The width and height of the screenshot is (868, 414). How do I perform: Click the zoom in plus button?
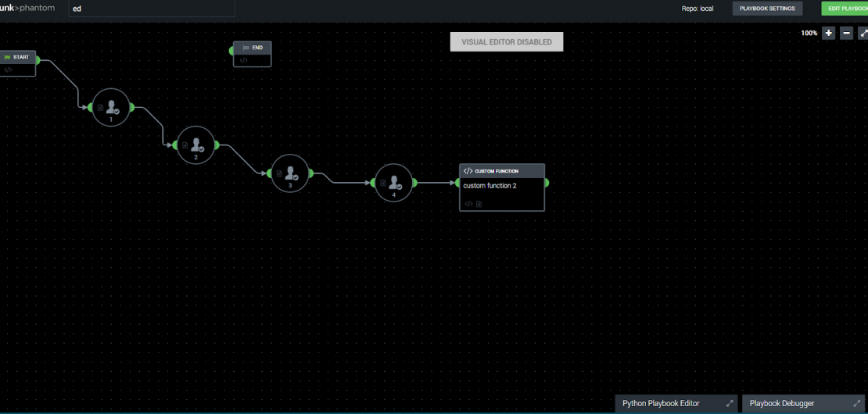[829, 33]
